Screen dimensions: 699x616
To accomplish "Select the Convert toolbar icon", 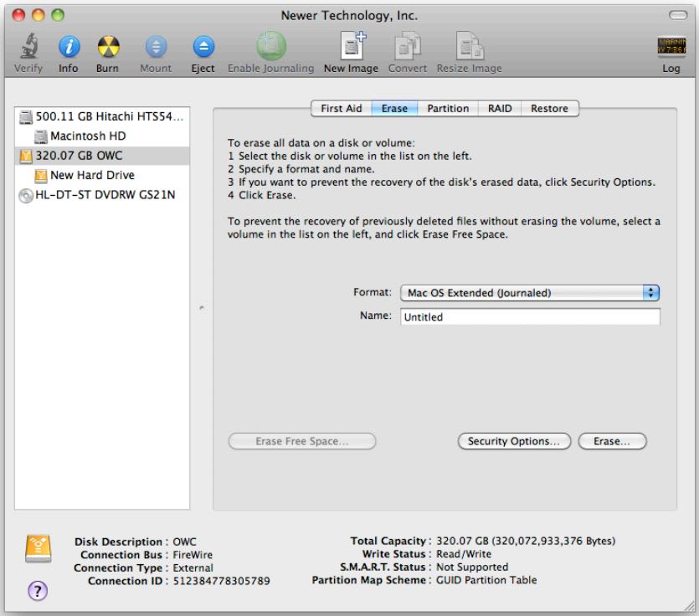I will (407, 49).
